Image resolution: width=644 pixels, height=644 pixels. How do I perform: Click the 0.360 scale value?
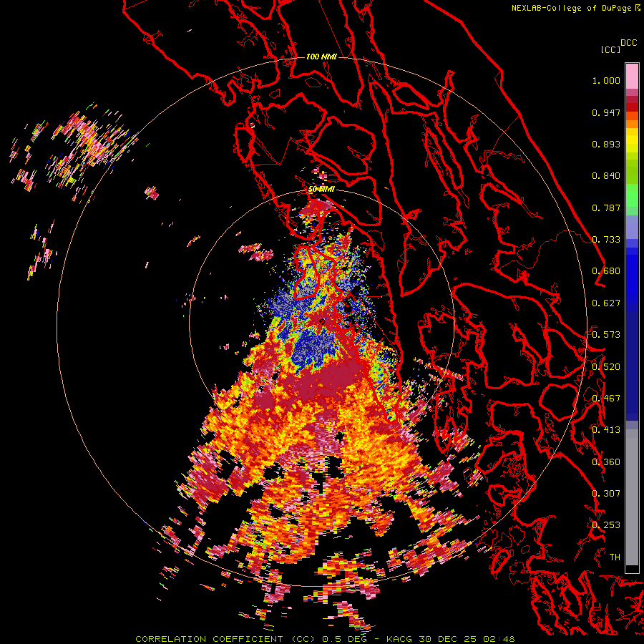click(606, 462)
